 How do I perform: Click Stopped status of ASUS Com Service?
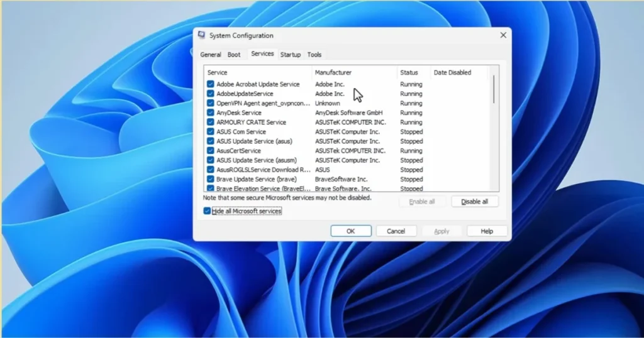(411, 132)
